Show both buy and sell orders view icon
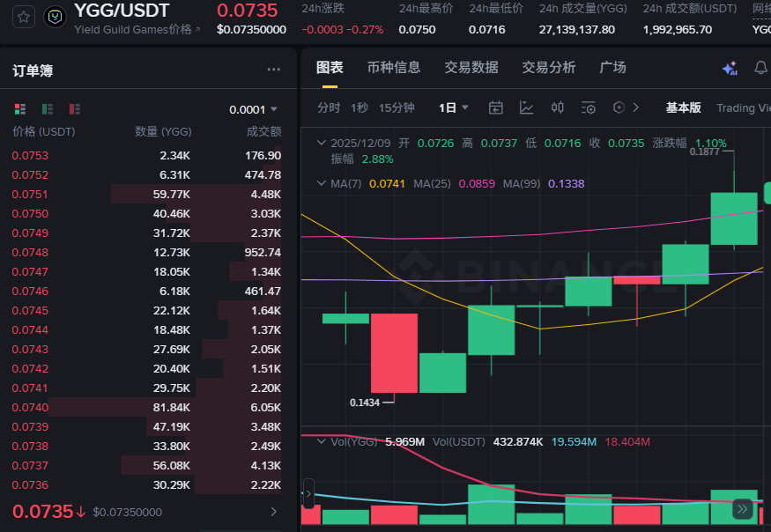The height and width of the screenshot is (532, 771). pos(20,108)
